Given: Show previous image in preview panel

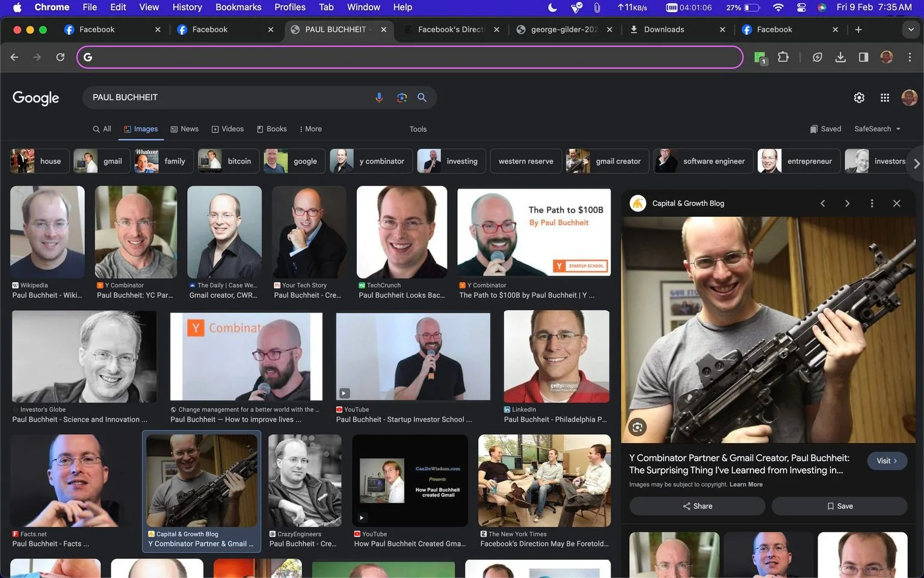Looking at the screenshot, I should (822, 204).
